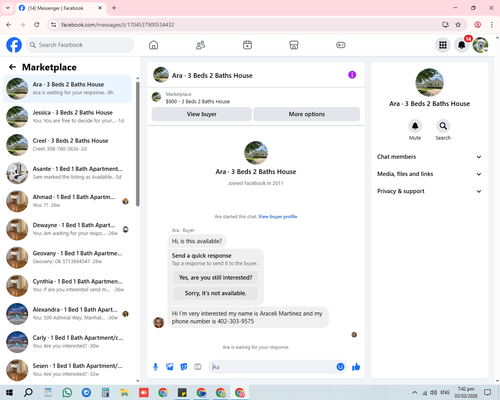This screenshot has width=500, height=400.
Task: Open Geovany - 1 Bed 1 Bath chat
Action: coord(68,257)
